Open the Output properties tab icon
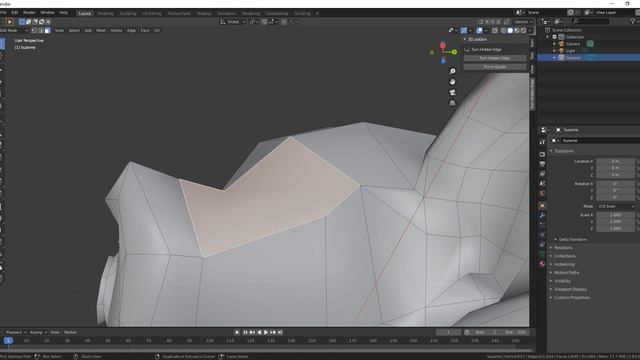 point(542,164)
